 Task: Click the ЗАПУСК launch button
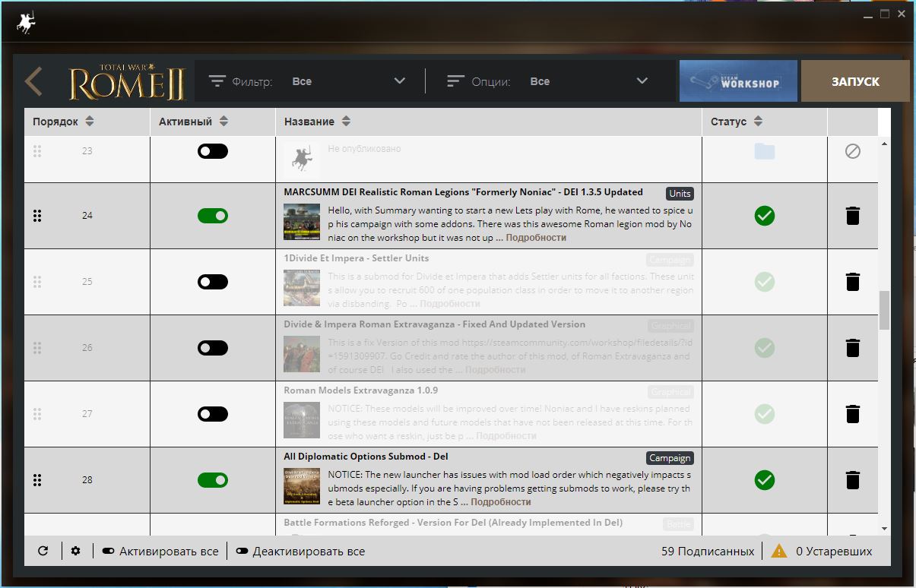pos(855,81)
